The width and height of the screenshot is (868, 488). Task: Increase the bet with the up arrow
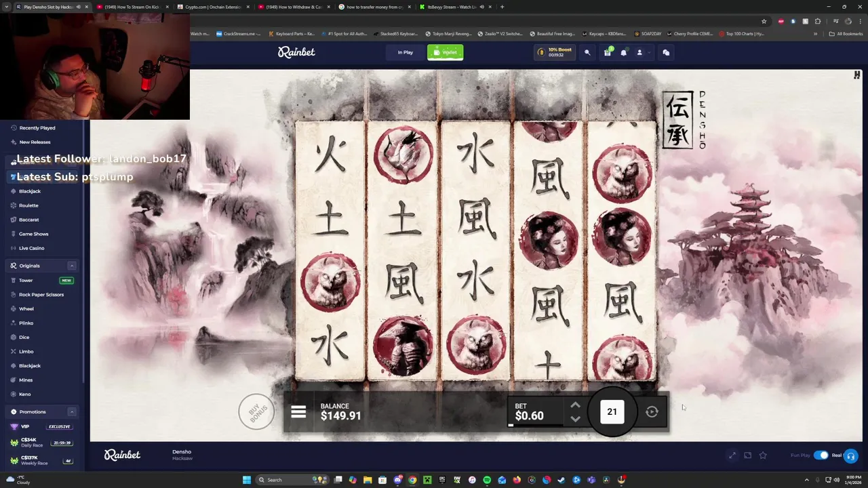(x=575, y=405)
